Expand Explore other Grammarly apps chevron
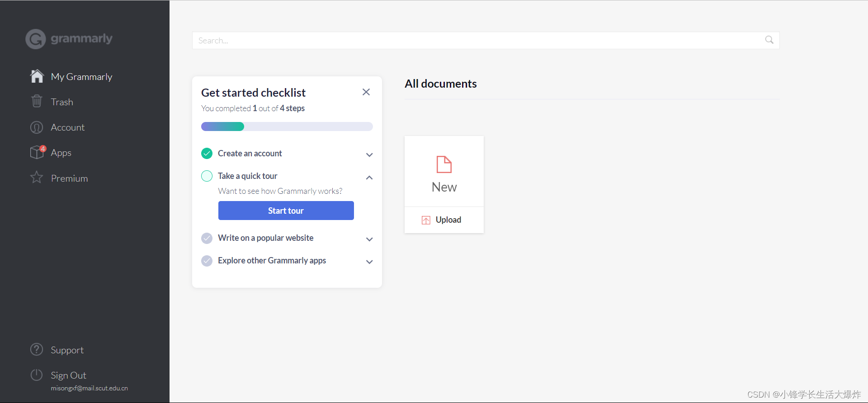Screen dimensions: 868x403 click(x=369, y=262)
